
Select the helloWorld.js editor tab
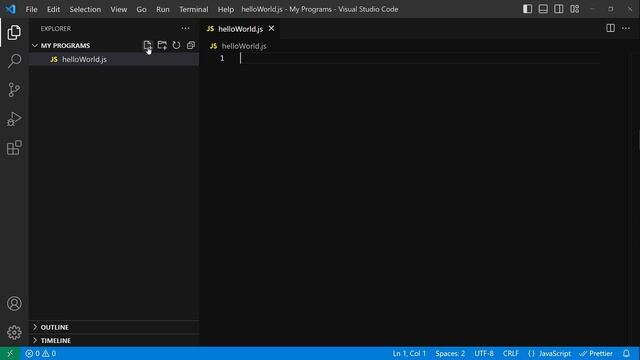tap(240, 29)
